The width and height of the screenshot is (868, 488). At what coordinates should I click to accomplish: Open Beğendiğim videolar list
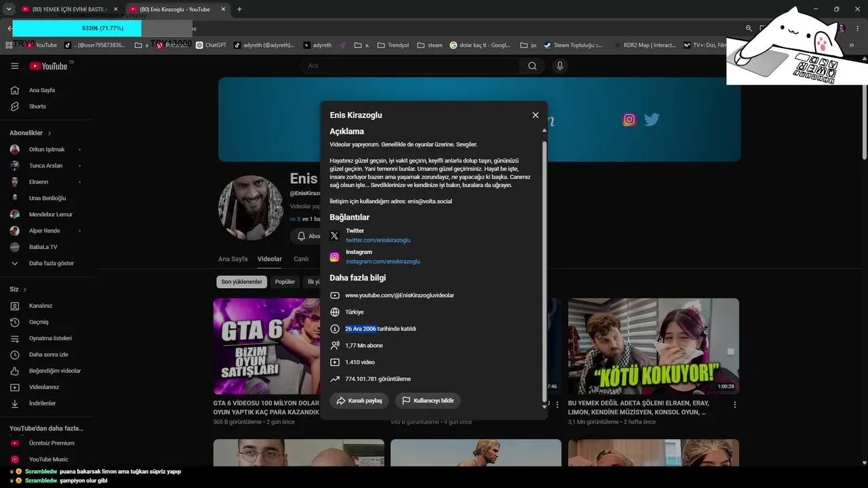click(55, 371)
